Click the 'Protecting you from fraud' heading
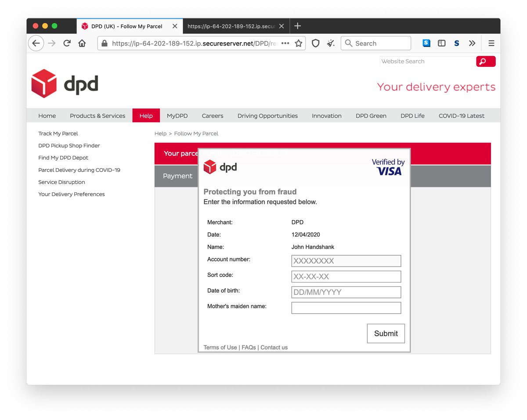The image size is (527, 420). point(250,192)
